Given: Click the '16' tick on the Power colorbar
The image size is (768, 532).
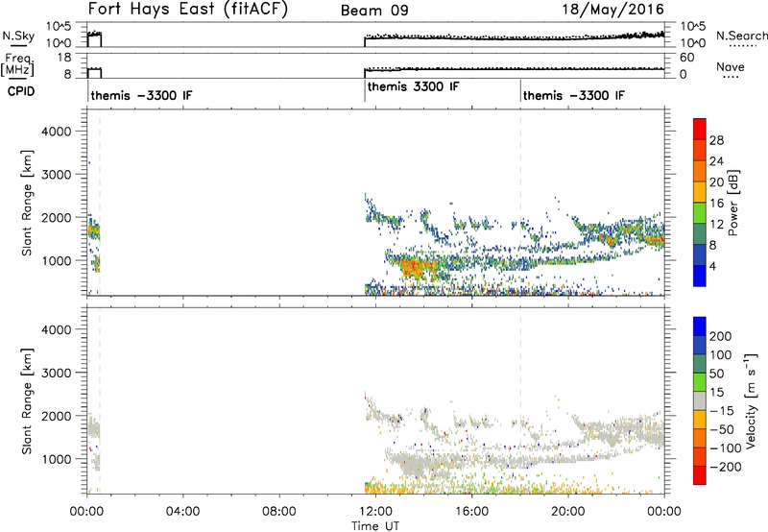Looking at the screenshot, I should pos(716,204).
